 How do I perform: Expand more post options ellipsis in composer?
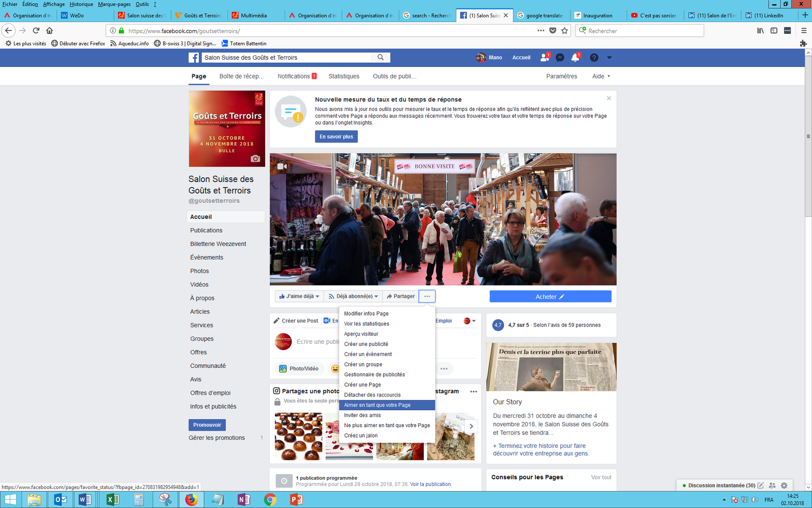pyautogui.click(x=444, y=368)
